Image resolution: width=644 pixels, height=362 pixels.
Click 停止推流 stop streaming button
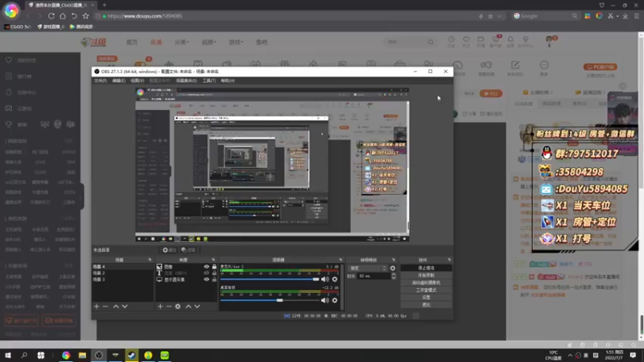point(426,268)
